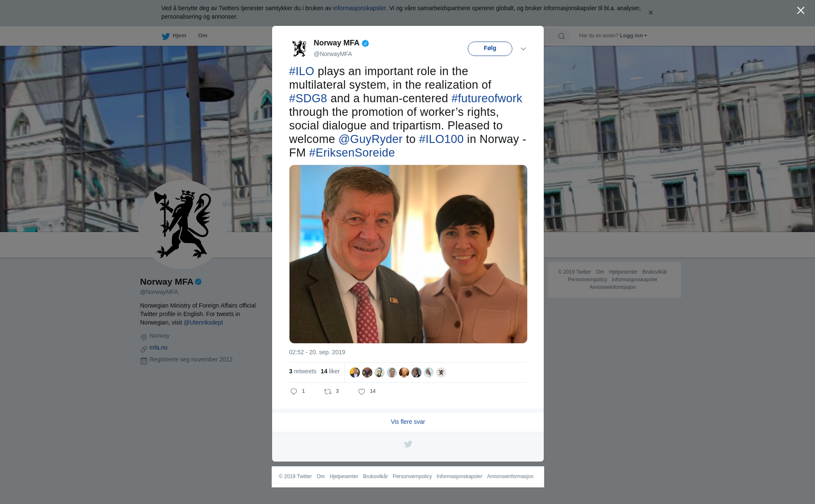Open fourth liker avatar in the row
The image size is (815, 504).
[392, 372]
